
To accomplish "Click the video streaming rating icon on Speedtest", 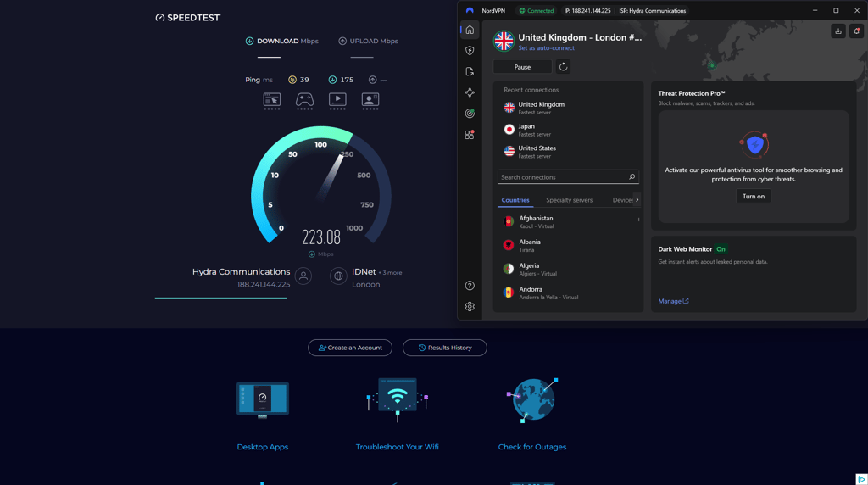I will pos(337,101).
